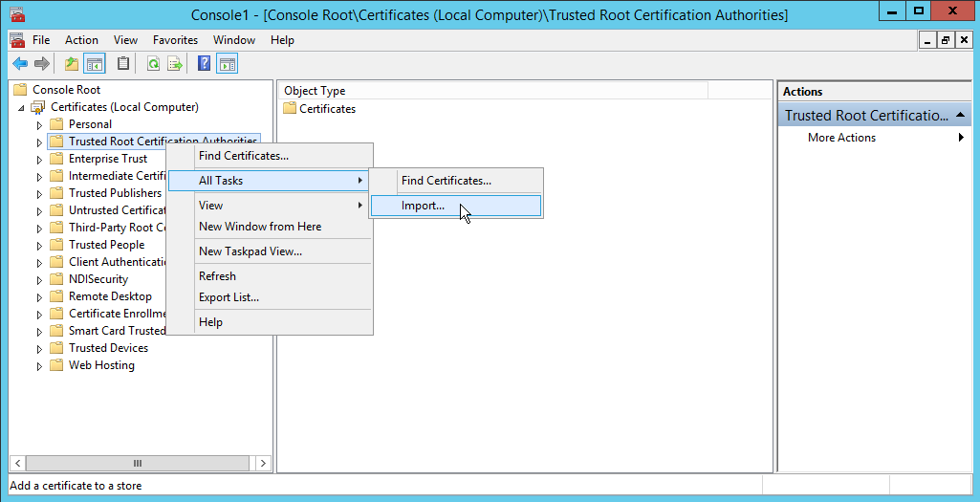Click the Refresh toolbar icon
This screenshot has height=502, width=980.
pos(153,64)
